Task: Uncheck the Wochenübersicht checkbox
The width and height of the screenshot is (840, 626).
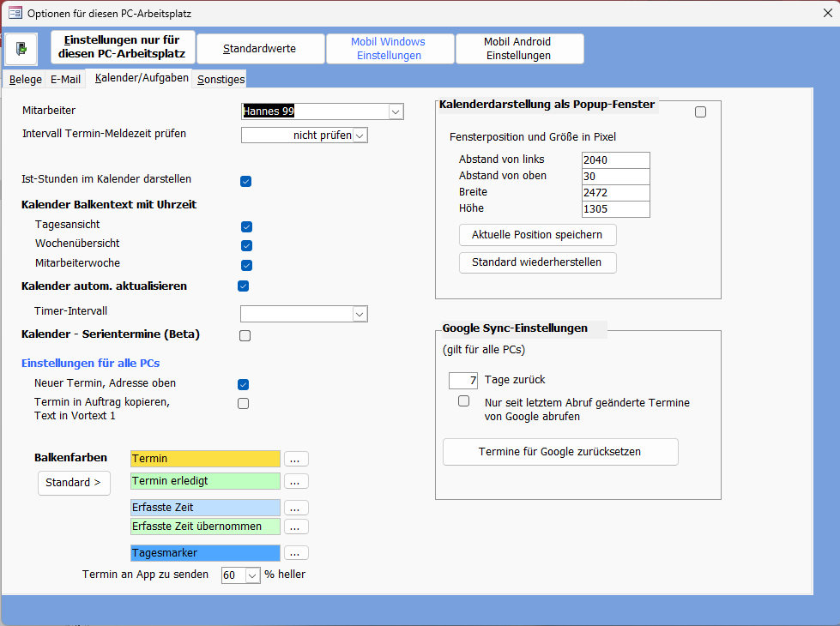Action: click(x=246, y=245)
